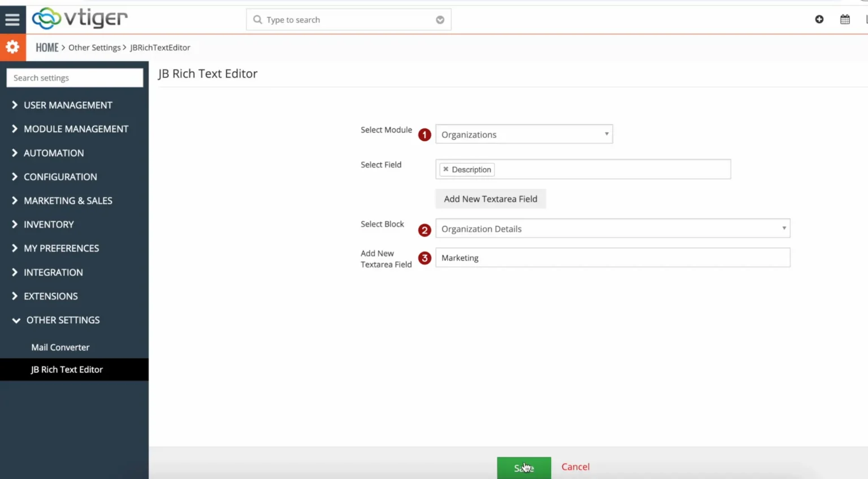This screenshot has height=479, width=868.
Task: Expand the MARKETING & SALES section
Action: pyautogui.click(x=68, y=201)
